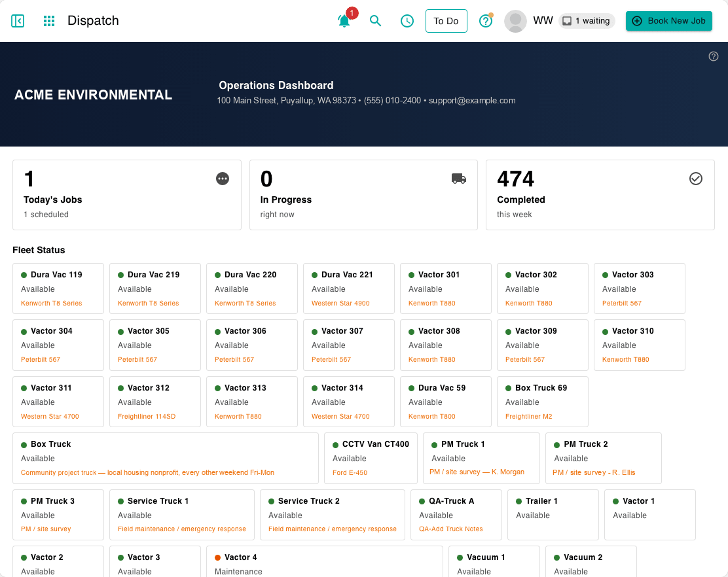Viewport: 728px width, 577px height.
Task: Click the search magnifier icon
Action: [x=375, y=21]
